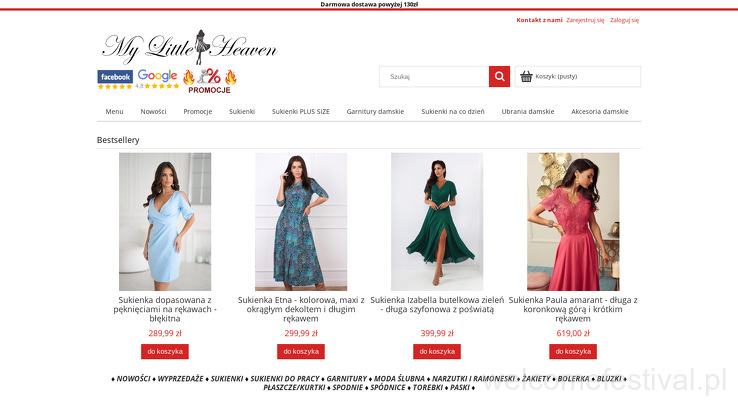This screenshot has height=400, width=738.
Task: Follow the Zarejestruj się link
Action: 585,20
